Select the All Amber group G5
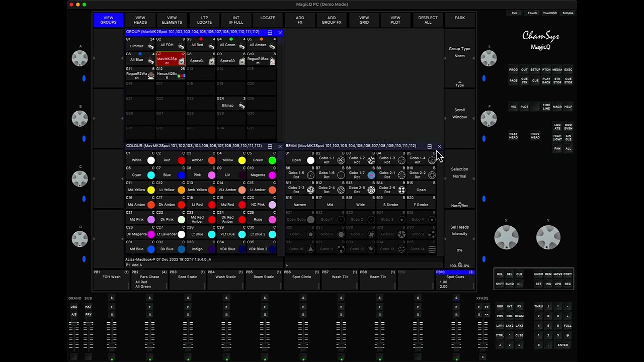The width and height of the screenshot is (644, 362). pos(261,44)
